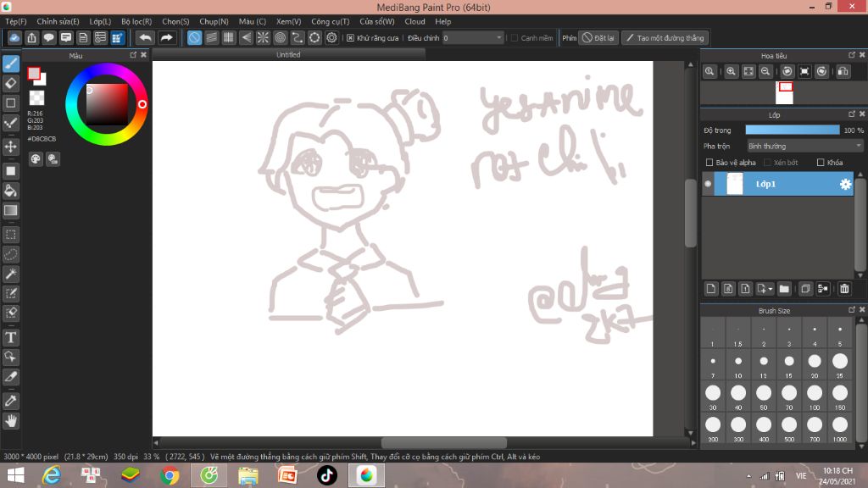Click foreground color swatch

pos(34,73)
